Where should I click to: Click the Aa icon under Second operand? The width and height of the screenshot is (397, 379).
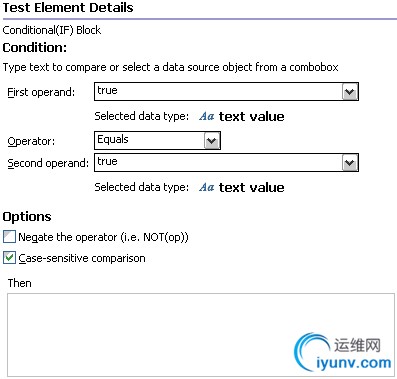click(x=207, y=187)
